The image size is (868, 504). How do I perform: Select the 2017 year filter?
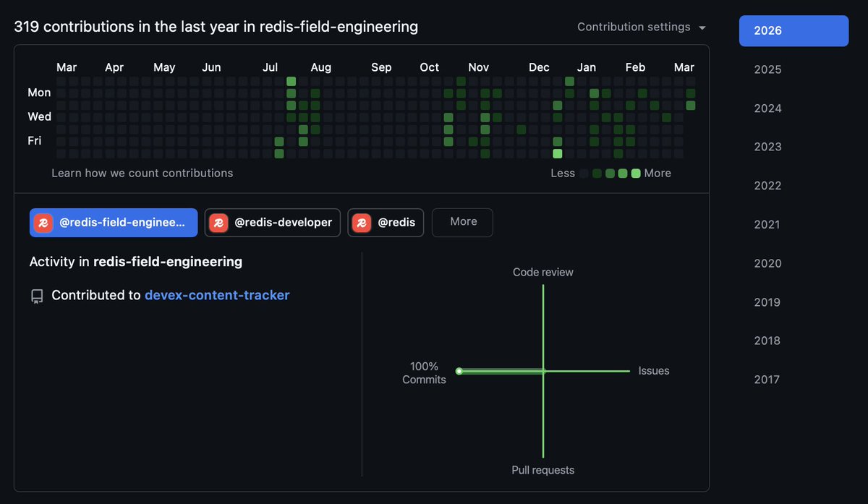(x=767, y=380)
